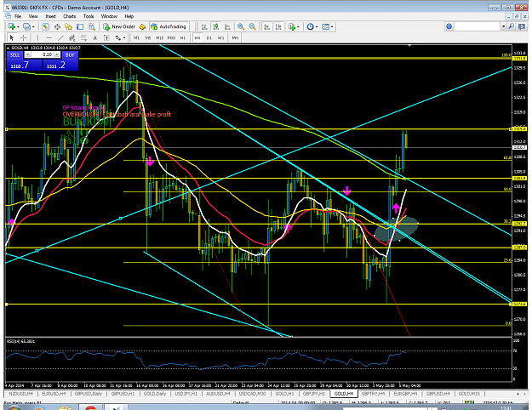This screenshot has height=410, width=532.
Task: Select the Equidistant Channel tool
Action: tap(72, 37)
